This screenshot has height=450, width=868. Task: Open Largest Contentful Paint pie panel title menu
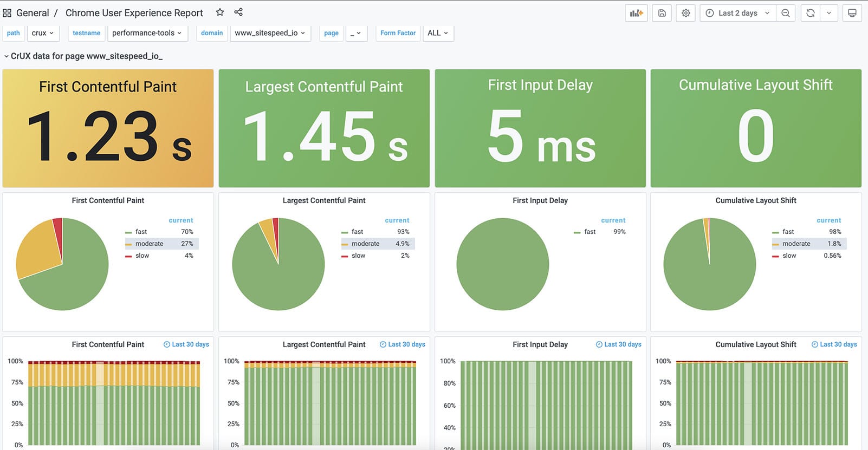click(x=324, y=200)
